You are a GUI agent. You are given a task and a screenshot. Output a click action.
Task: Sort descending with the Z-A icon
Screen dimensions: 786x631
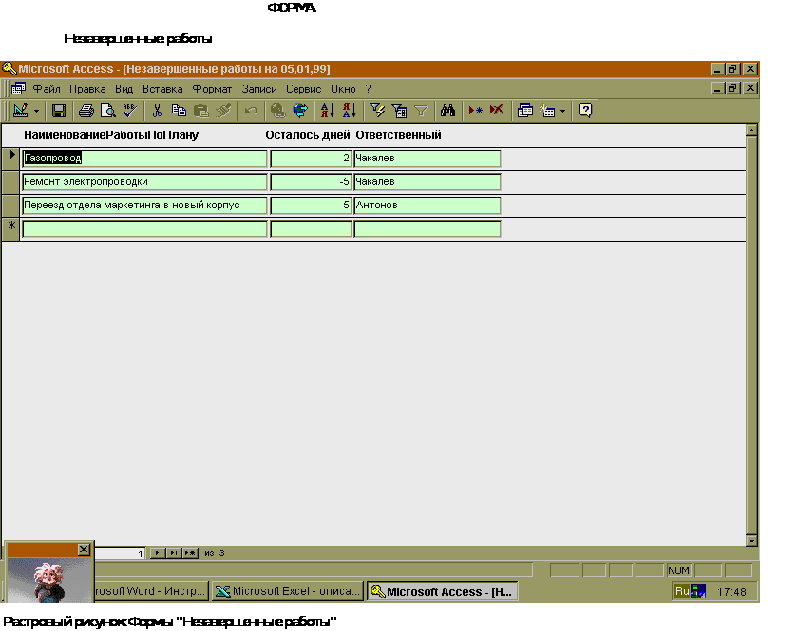click(348, 111)
